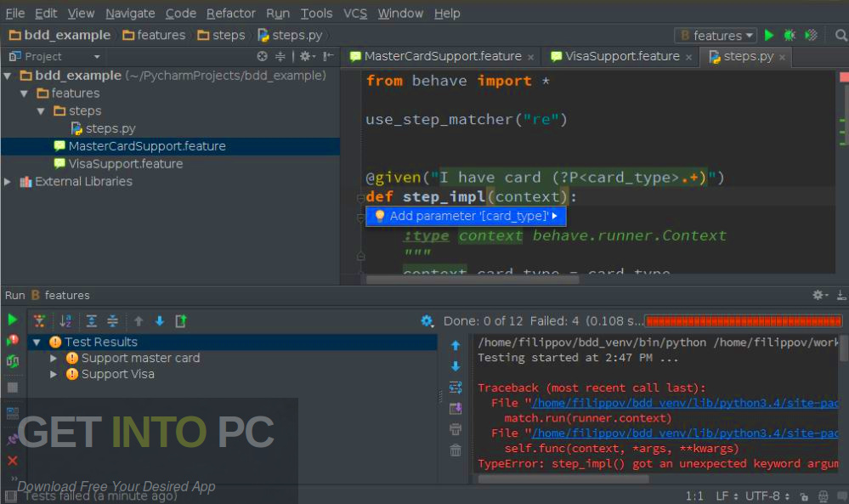Expand External Libraries node

(8, 182)
